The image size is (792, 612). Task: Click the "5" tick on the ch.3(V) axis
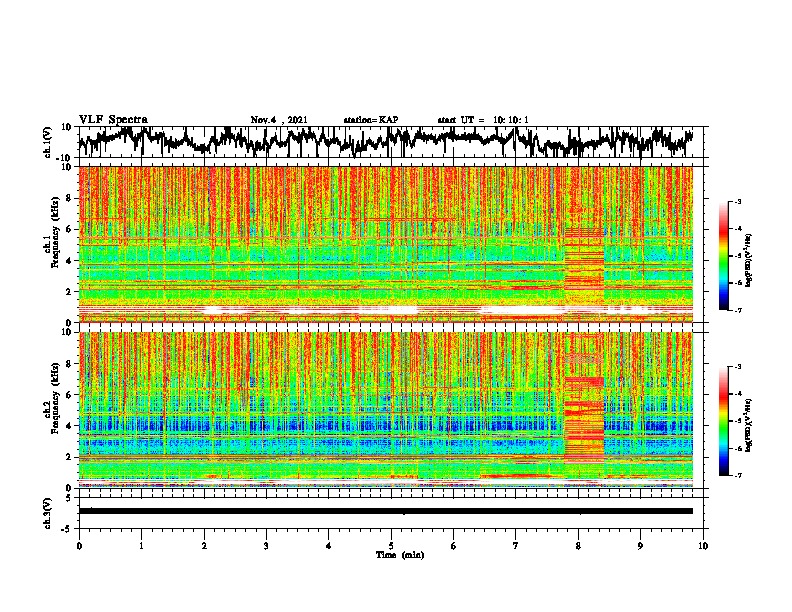[x=69, y=498]
